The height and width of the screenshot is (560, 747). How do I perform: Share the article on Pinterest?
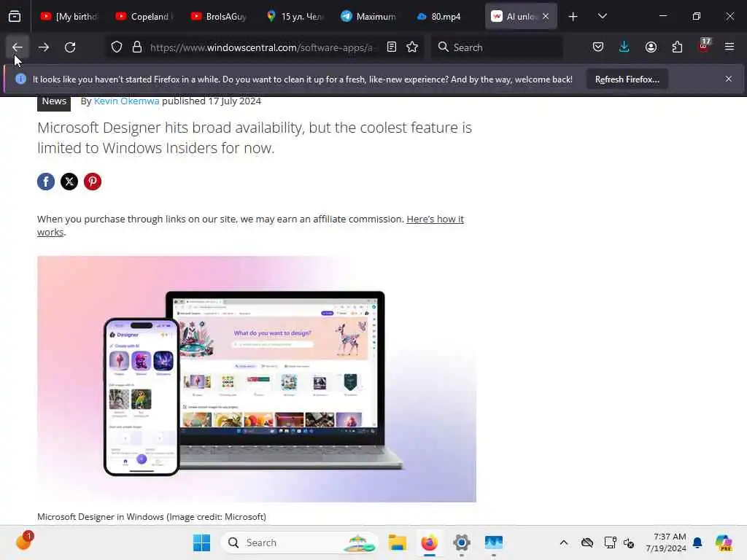pyautogui.click(x=93, y=182)
